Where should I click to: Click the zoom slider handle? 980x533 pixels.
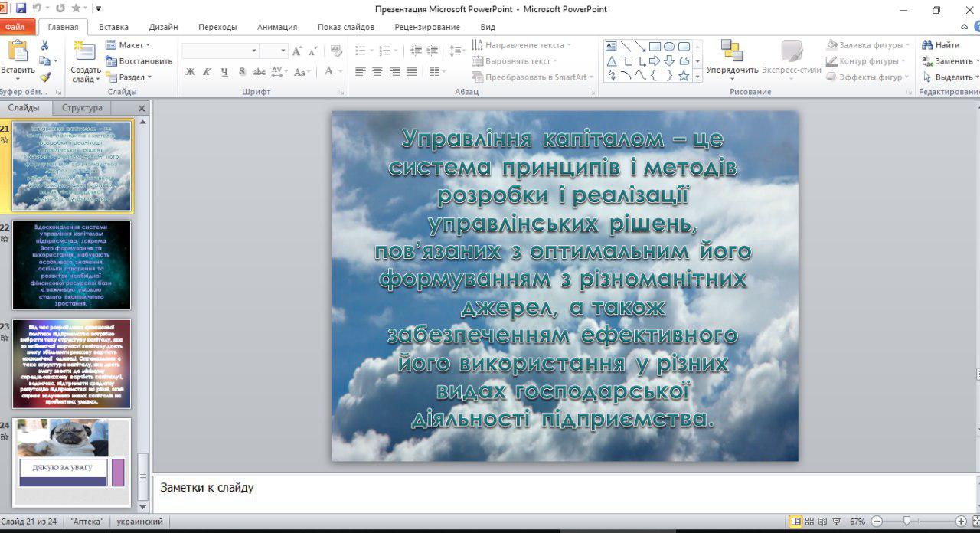click(906, 522)
